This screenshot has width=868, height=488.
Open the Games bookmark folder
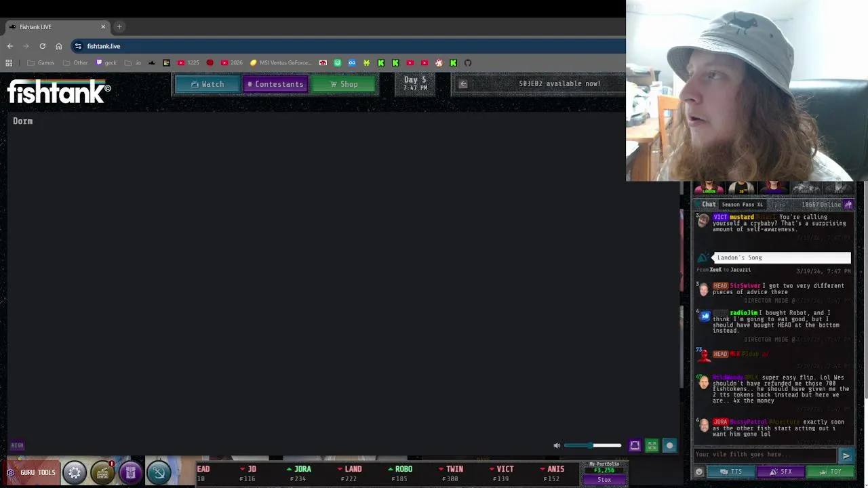point(41,63)
